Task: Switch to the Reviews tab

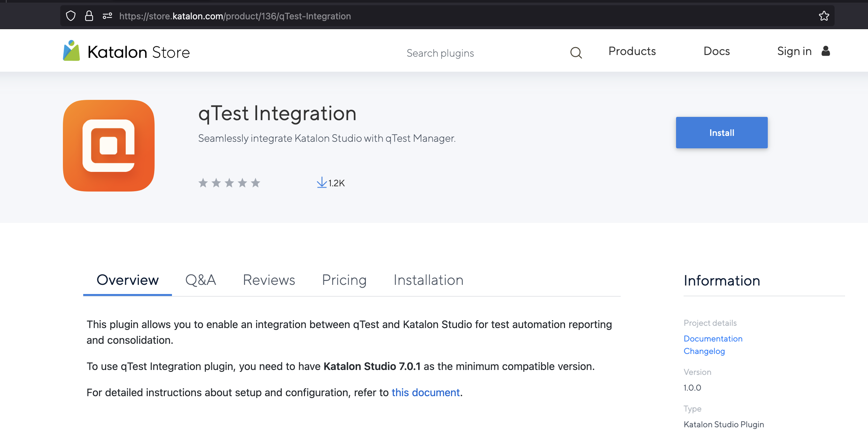Action: pyautogui.click(x=269, y=280)
